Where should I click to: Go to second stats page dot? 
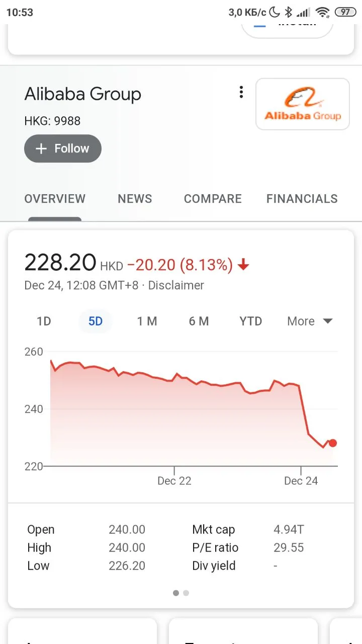pos(186,593)
